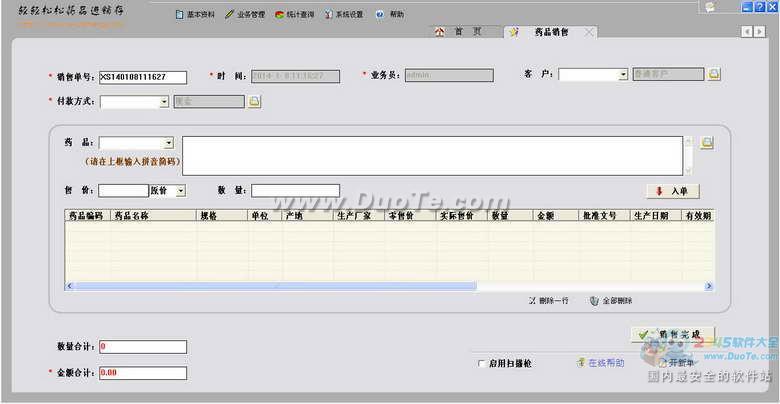Click the 销售完成 button
This screenshot has height=404, width=780.
point(673,334)
